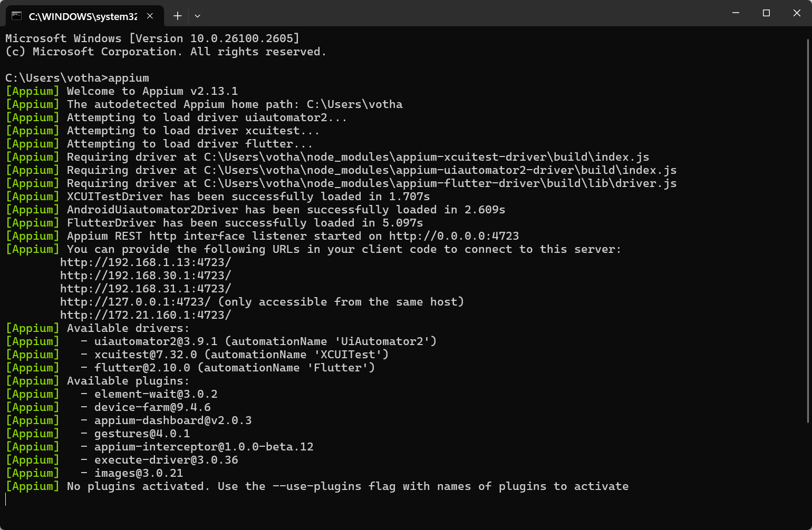Screen dimensions: 812x530
Task: Click the appium-uiautomator2-driver index.js path
Action: [x=440, y=170]
